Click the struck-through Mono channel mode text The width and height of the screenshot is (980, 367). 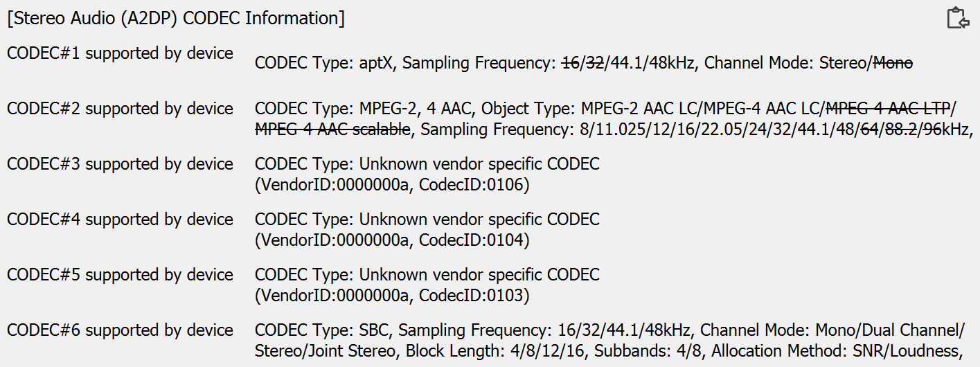click(893, 63)
